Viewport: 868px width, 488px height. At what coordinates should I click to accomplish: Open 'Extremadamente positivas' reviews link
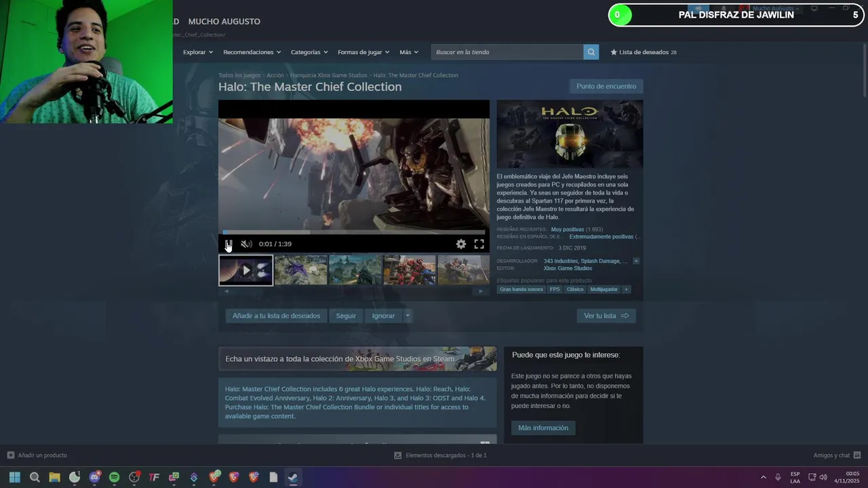pyautogui.click(x=601, y=237)
